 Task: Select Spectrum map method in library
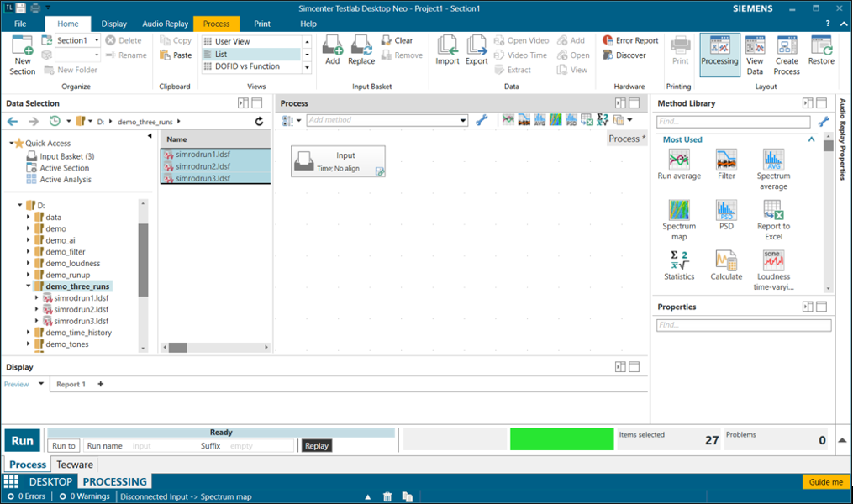tap(679, 210)
